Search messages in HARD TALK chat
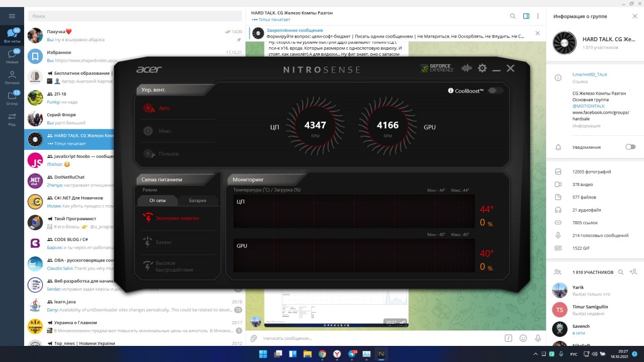644x362 pixels. (513, 16)
